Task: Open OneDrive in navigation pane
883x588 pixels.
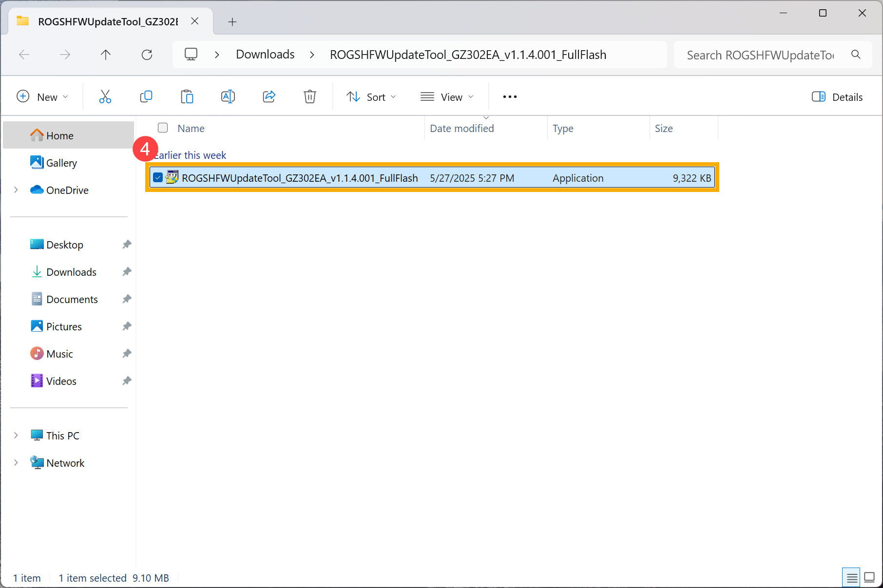Action: [x=68, y=190]
